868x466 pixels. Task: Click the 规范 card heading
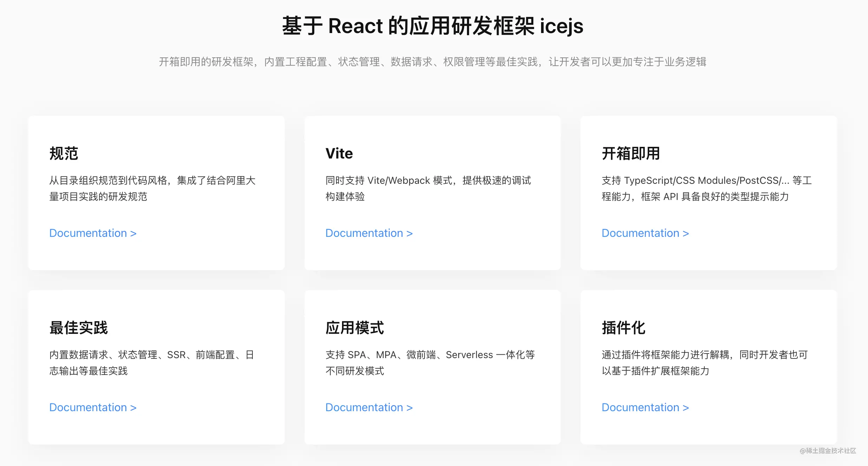click(64, 154)
